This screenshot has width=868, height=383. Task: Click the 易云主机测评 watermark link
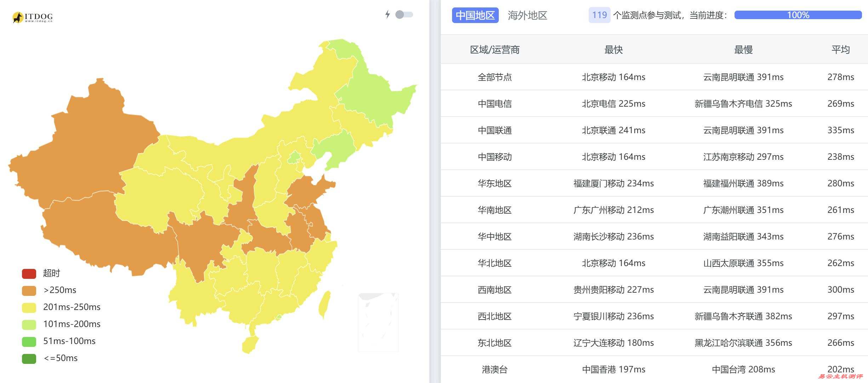click(840, 377)
